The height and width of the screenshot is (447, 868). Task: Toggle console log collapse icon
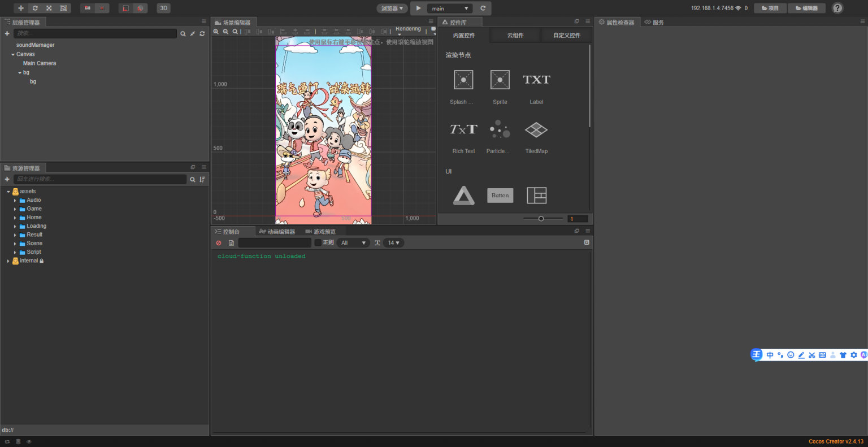(x=587, y=242)
